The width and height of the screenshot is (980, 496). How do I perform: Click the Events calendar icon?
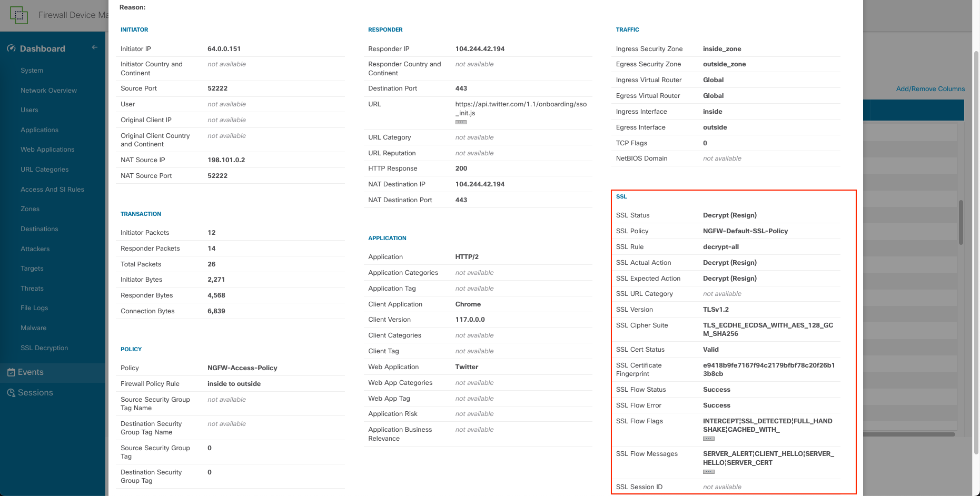11,372
